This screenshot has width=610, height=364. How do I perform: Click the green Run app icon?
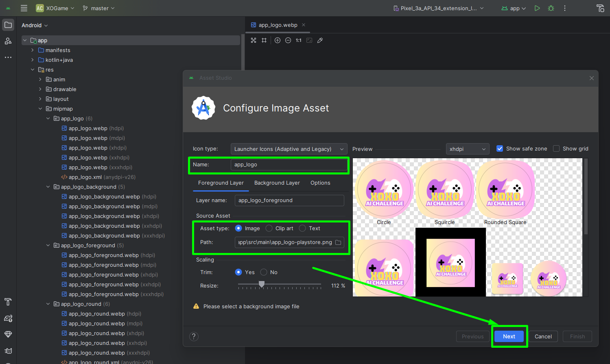pos(537,8)
